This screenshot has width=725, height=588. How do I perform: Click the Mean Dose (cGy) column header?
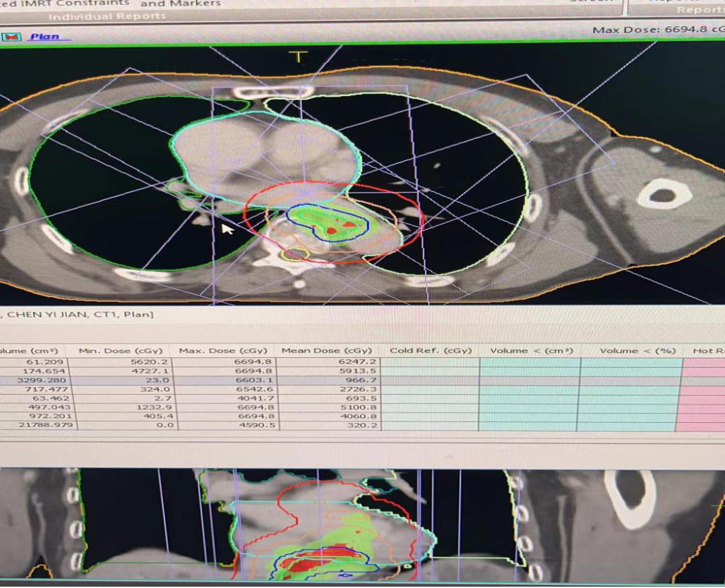(x=326, y=350)
